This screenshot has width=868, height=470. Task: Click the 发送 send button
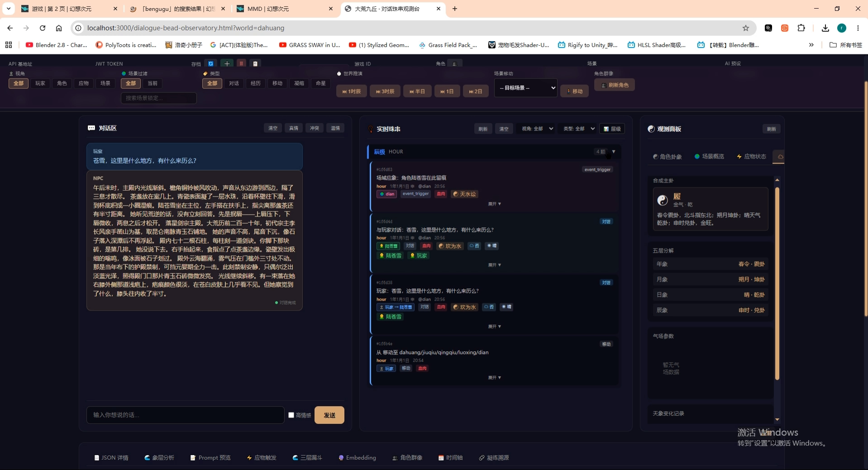click(329, 415)
